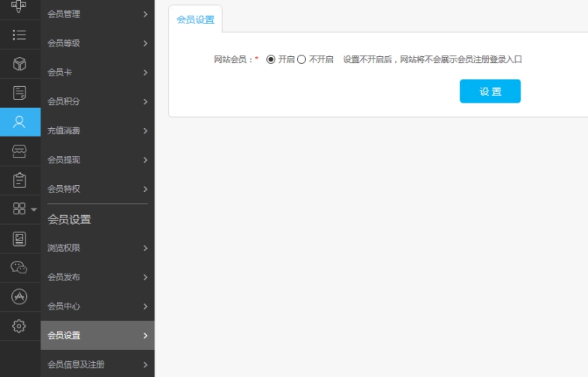Screen dimensions: 588x377
Task: Open 会员信息及注册 in the sidebar
Action: tap(97, 365)
